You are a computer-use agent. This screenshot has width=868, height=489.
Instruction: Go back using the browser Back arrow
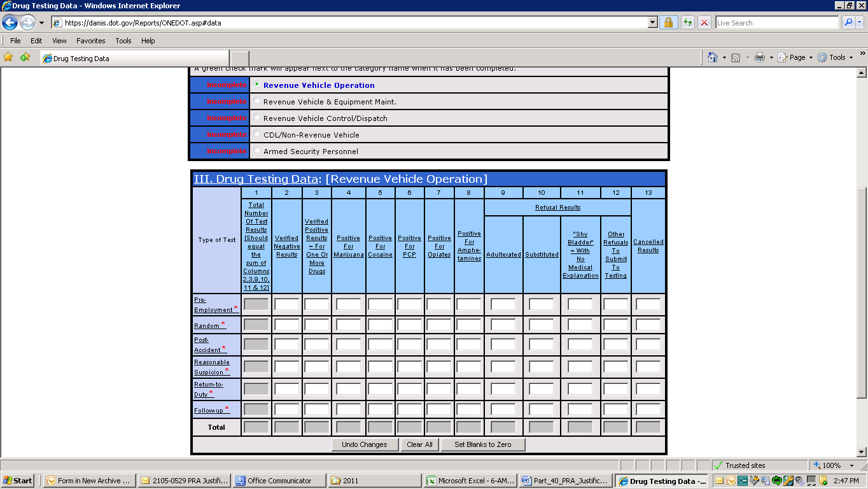click(10, 23)
